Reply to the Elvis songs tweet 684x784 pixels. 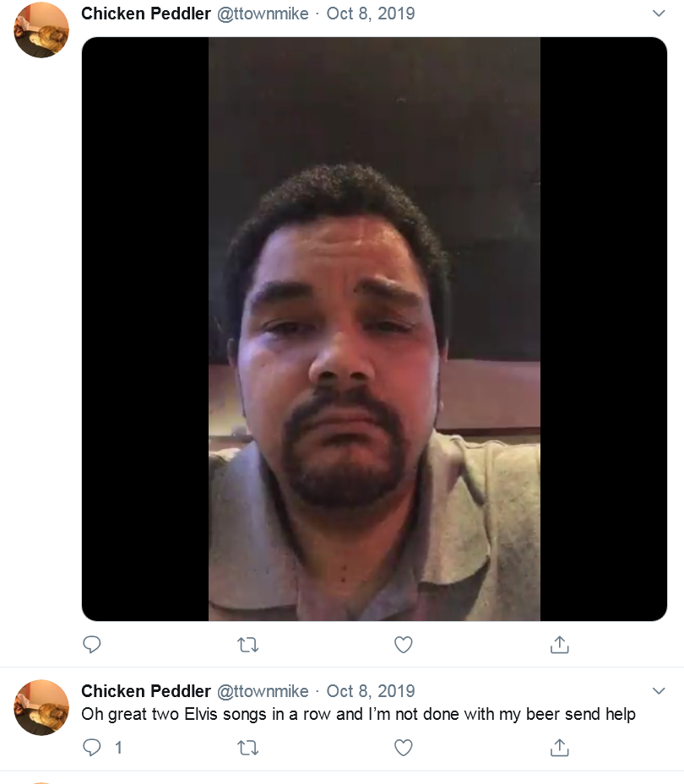click(91, 748)
